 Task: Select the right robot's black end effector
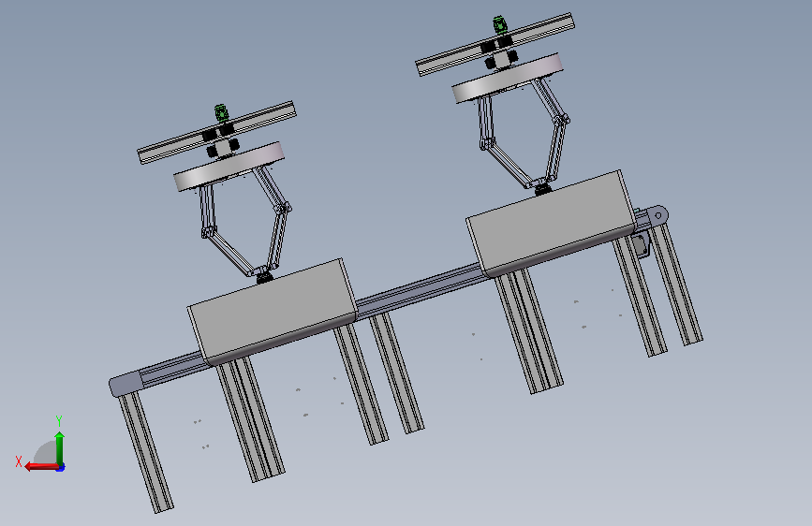[542, 189]
